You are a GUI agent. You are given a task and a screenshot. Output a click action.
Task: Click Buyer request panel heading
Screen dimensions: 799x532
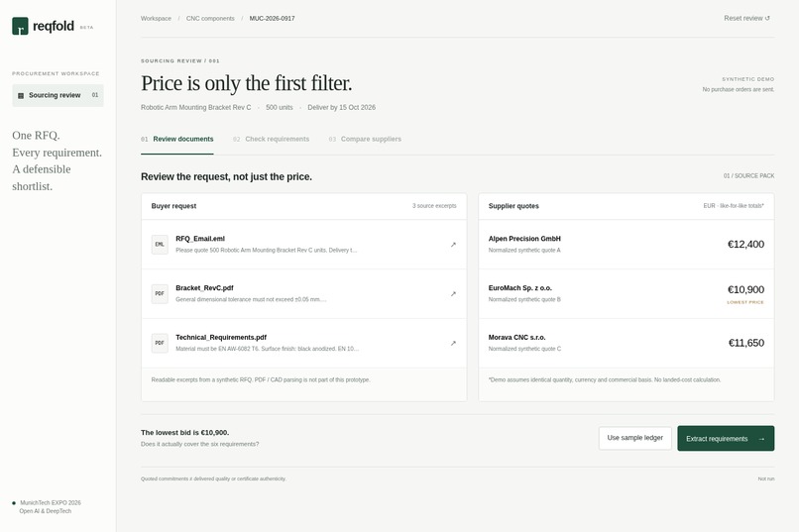pyautogui.click(x=173, y=206)
